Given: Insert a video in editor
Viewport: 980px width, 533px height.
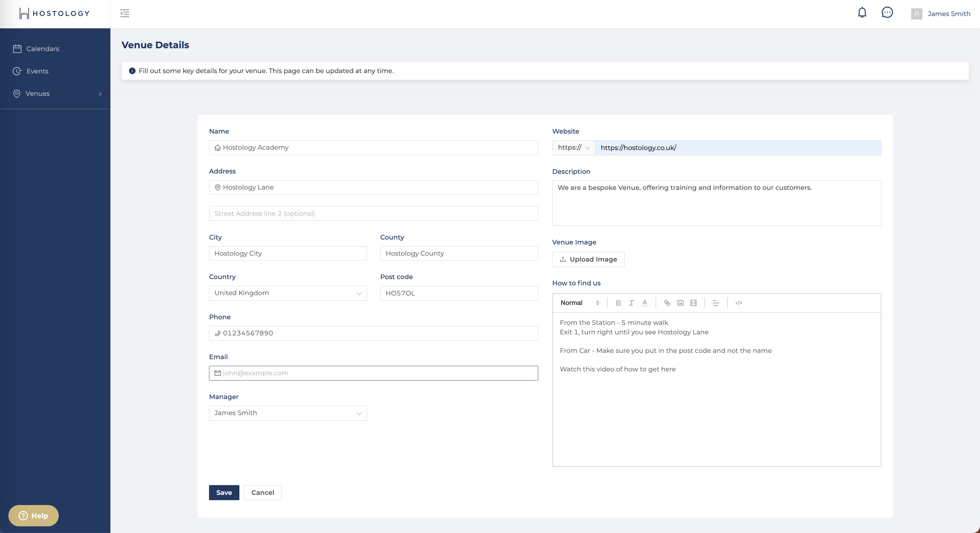Looking at the screenshot, I should 693,303.
